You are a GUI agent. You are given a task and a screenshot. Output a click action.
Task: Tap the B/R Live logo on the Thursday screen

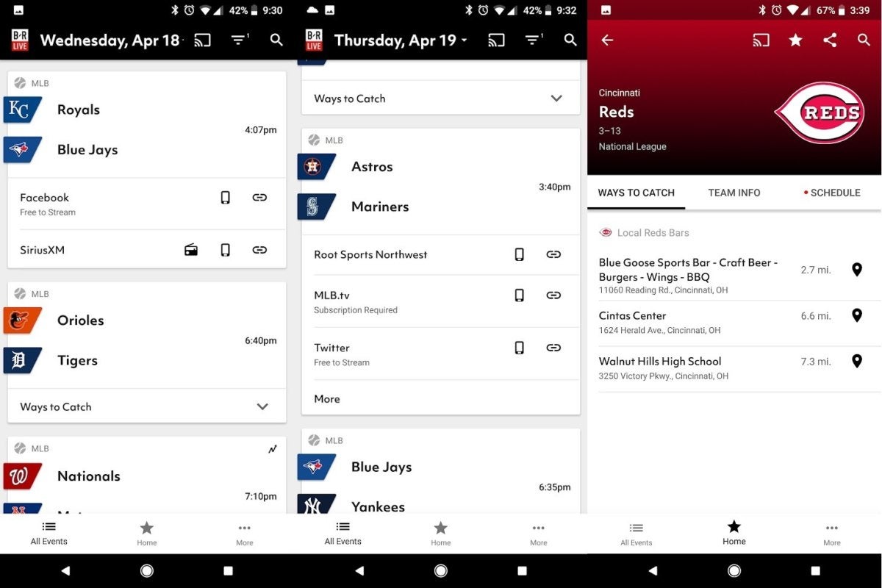(313, 40)
